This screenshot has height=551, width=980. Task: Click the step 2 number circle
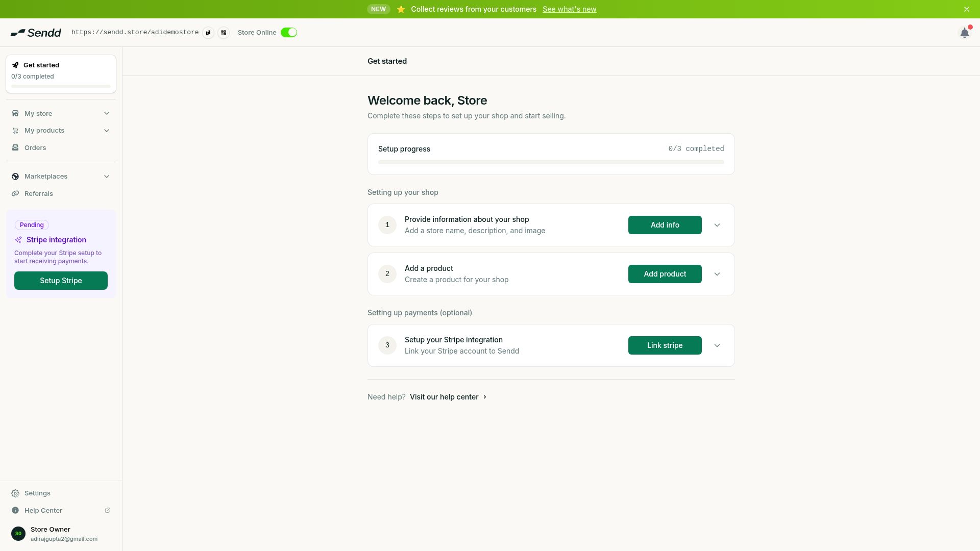tap(387, 274)
